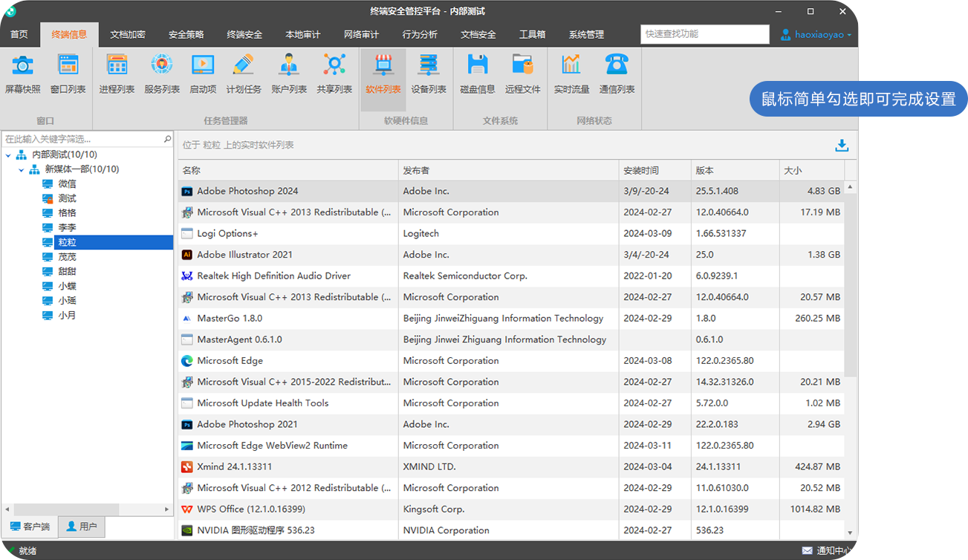
Task: Select the 微信 client in the tree
Action: (x=67, y=183)
